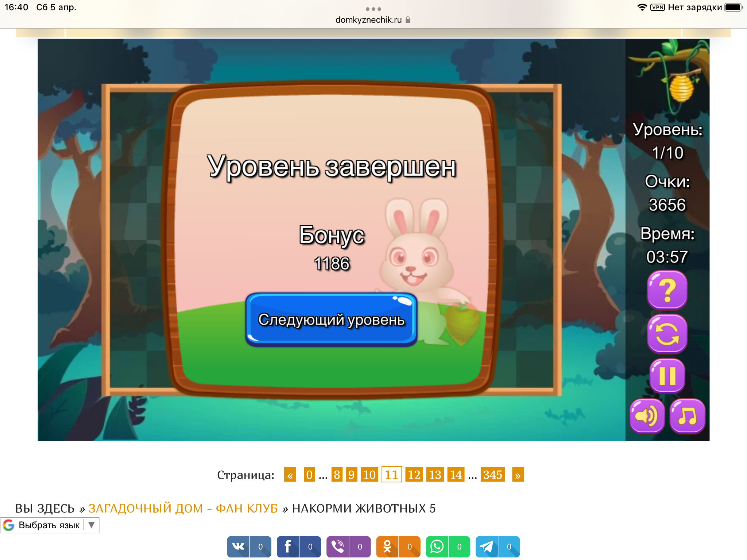Share via Facebook icon
This screenshot has height=560, width=747.
click(x=288, y=547)
